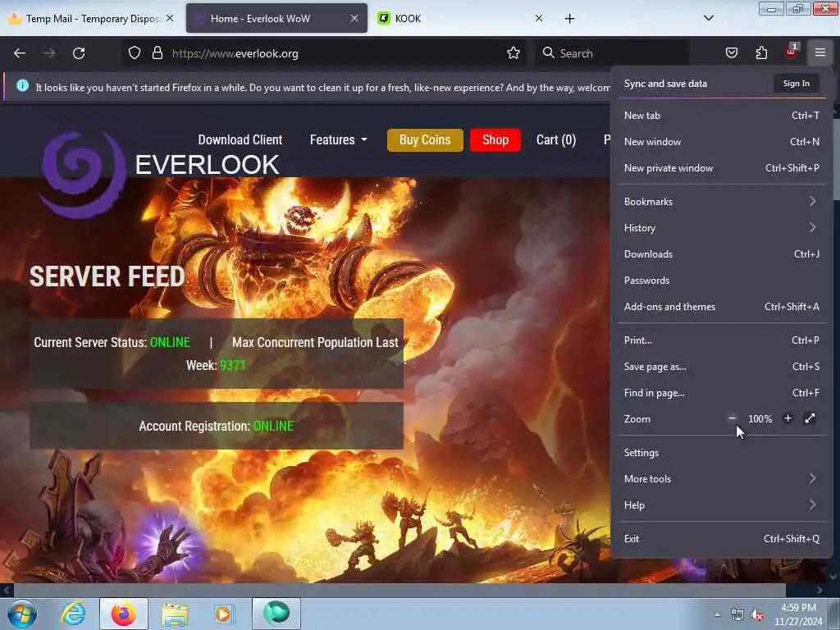
Task: Choose New window menu item
Action: pos(722,141)
